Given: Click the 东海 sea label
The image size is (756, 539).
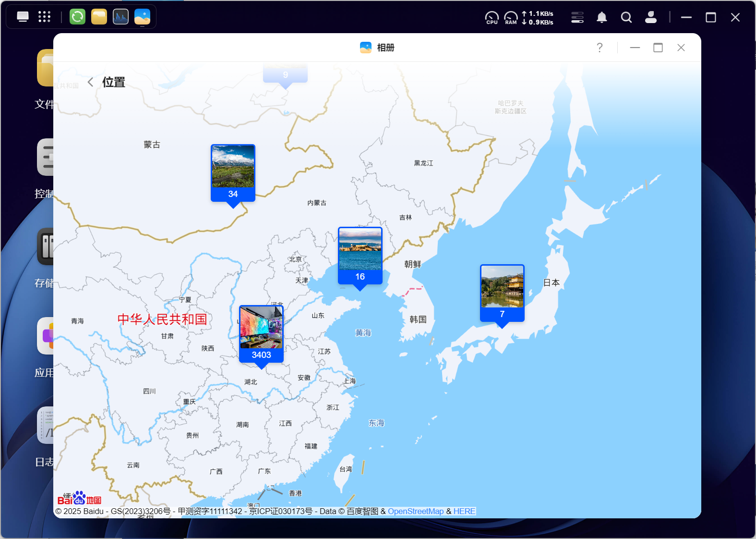Looking at the screenshot, I should pyautogui.click(x=376, y=423).
